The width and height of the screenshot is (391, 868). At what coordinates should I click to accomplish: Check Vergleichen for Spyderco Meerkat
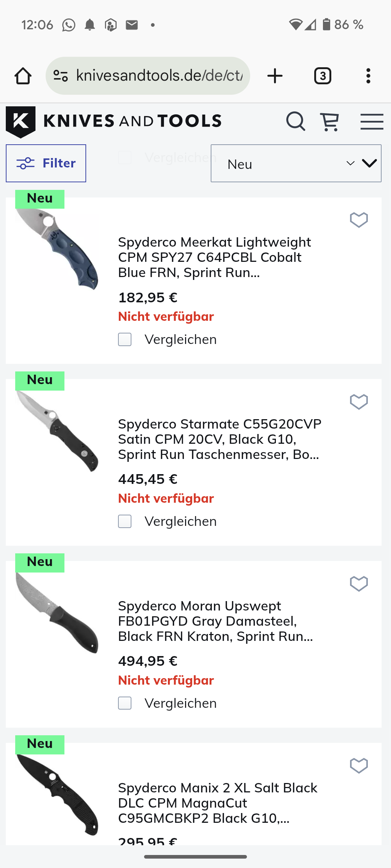pos(125,340)
